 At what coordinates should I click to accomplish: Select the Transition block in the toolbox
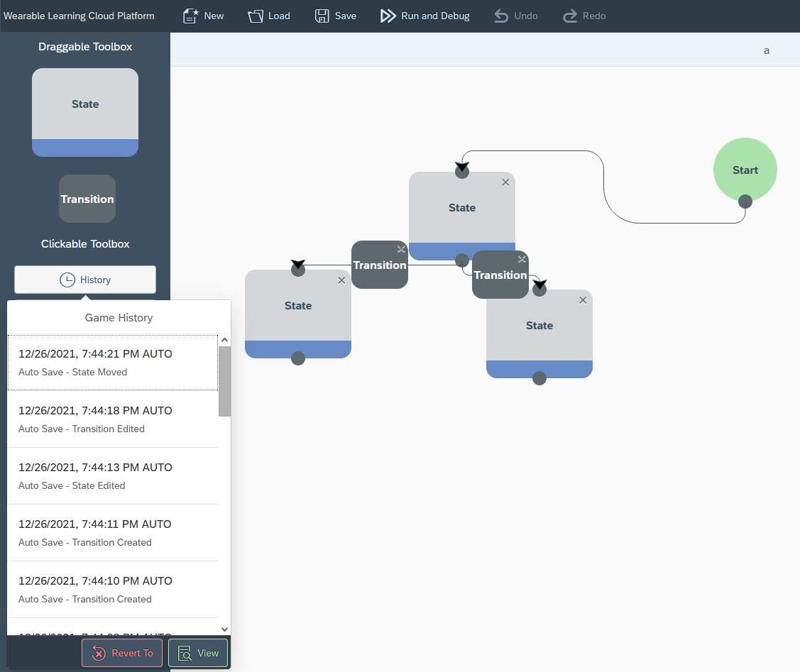coord(87,199)
